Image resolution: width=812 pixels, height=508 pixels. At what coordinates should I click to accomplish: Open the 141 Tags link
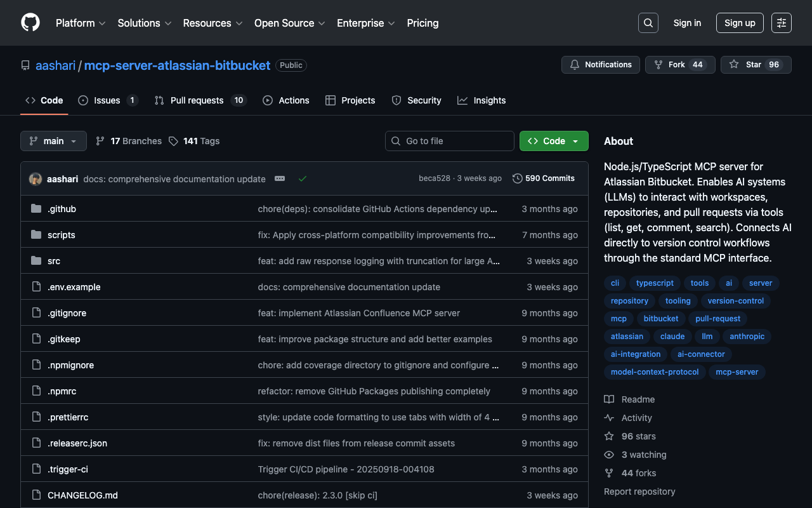point(194,141)
